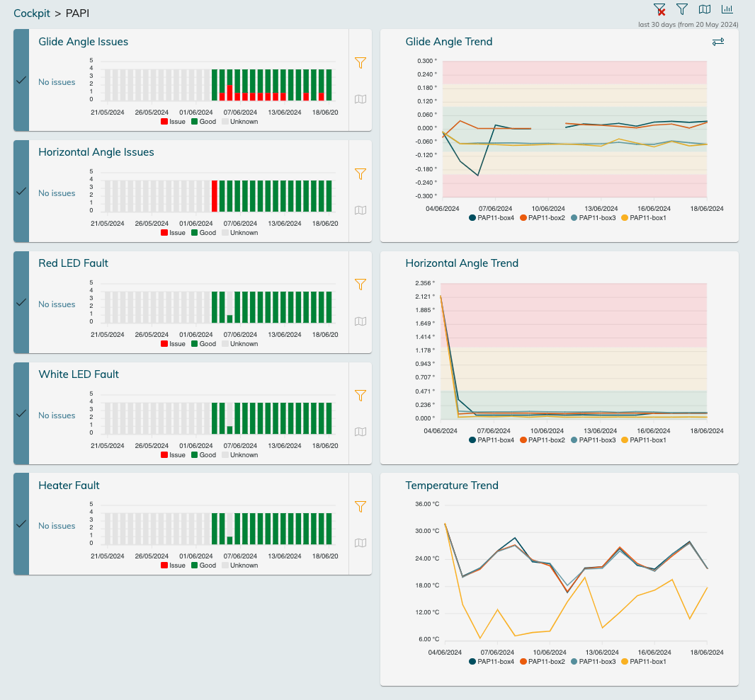Click the red issue bar in Horizontal Angle Issues chart
The image size is (755, 700).
coord(215,196)
